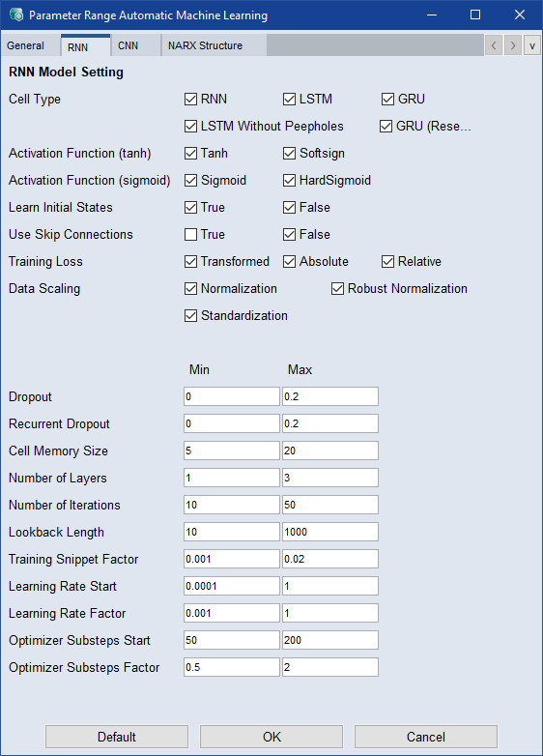Select the Lookback Length Max field
The width and height of the screenshot is (543, 756).
330,532
